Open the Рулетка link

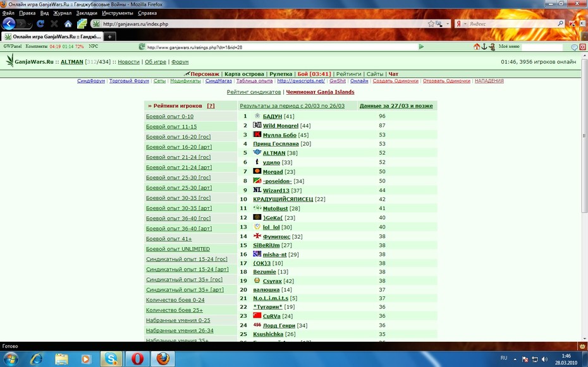[x=281, y=74]
